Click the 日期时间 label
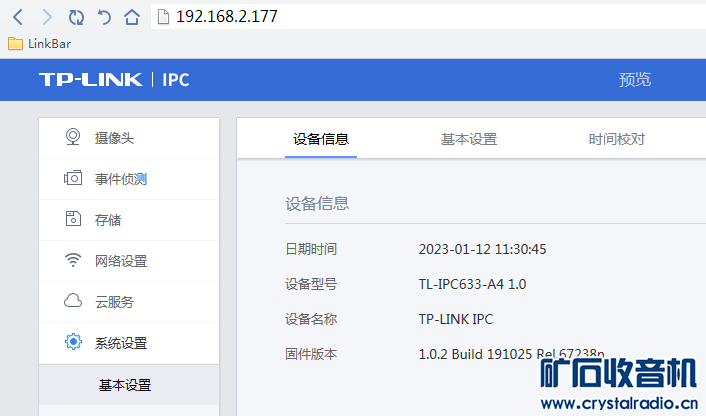706x416 pixels. (311, 249)
